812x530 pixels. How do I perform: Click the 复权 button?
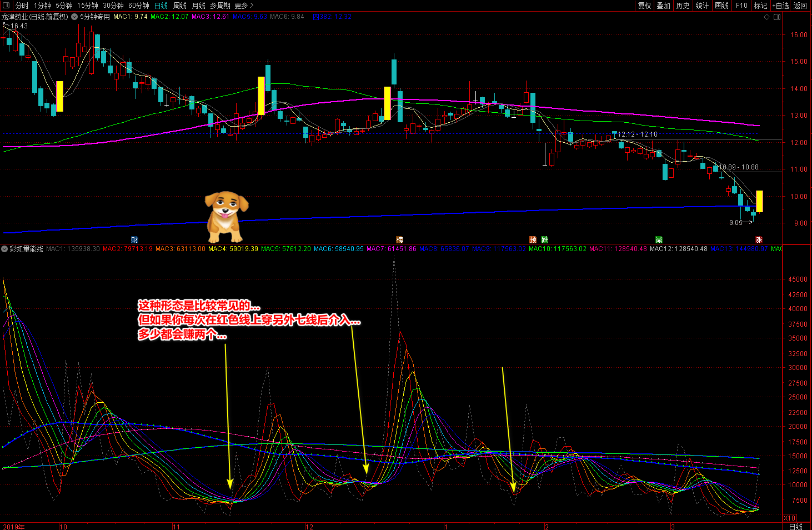tap(644, 6)
